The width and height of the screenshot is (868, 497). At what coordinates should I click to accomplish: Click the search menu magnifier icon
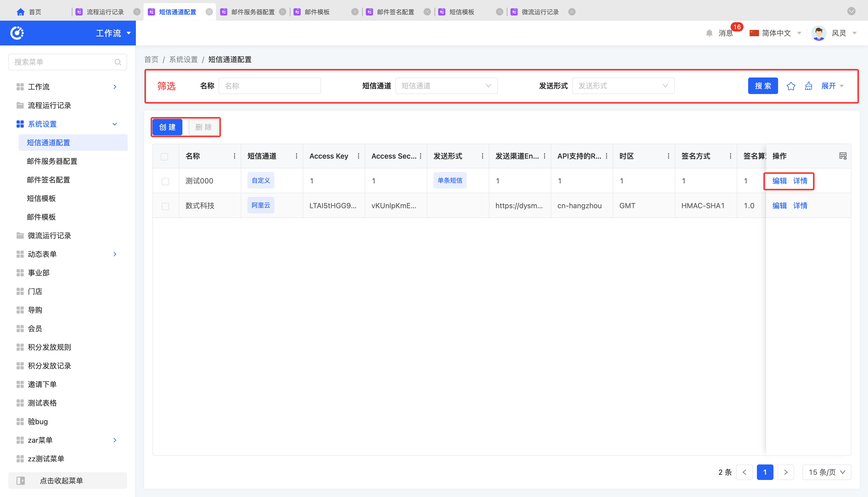tap(118, 62)
